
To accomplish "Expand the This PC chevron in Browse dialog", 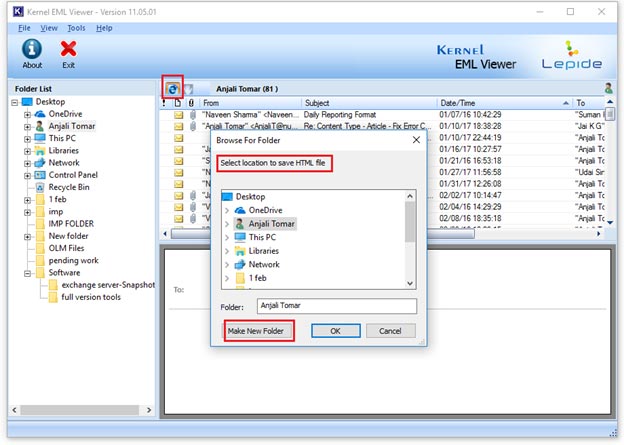I will click(227, 238).
